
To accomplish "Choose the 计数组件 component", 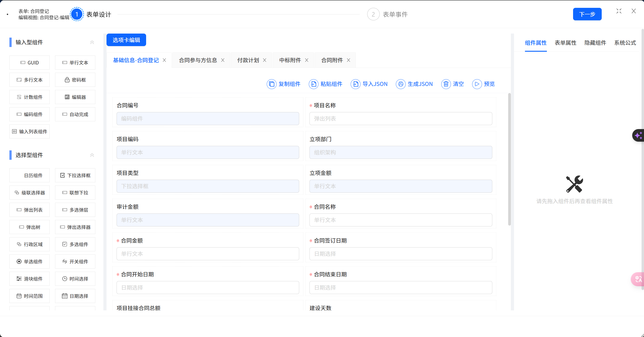I will point(30,97).
